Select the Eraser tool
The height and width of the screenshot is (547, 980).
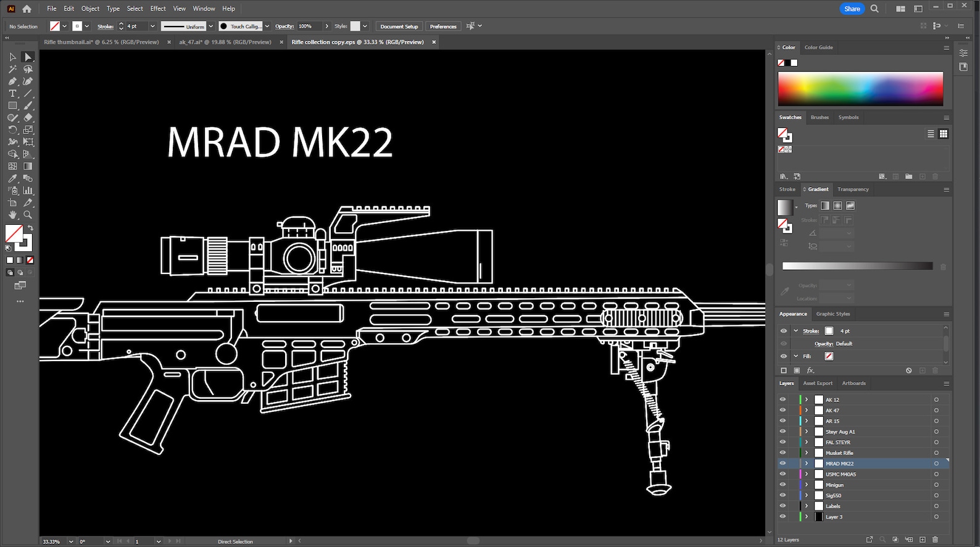(28, 118)
